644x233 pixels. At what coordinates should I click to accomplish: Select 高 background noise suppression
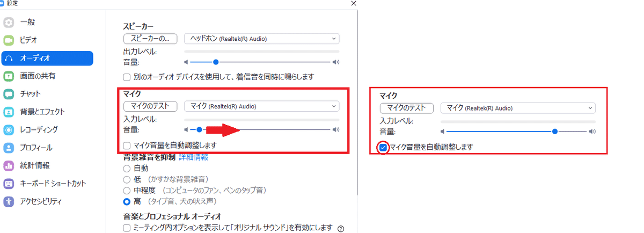[127, 202]
